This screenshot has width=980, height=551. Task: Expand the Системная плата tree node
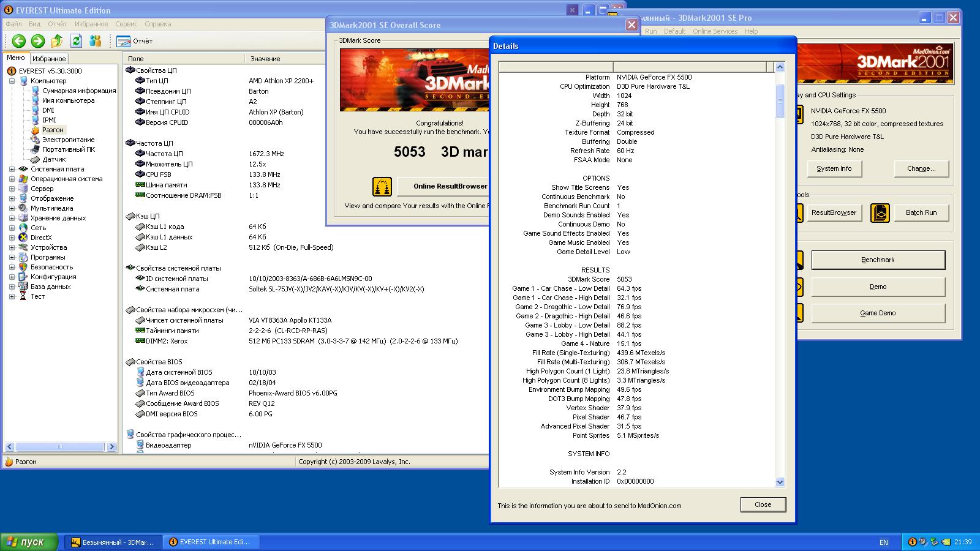12,170
